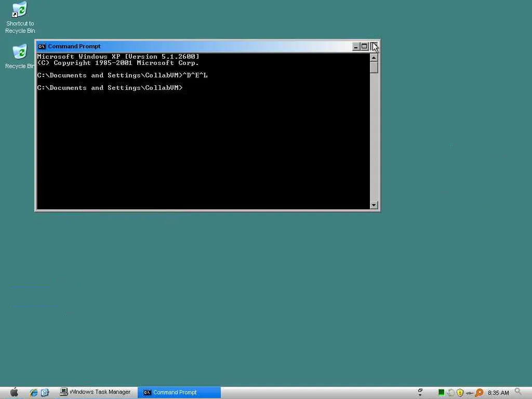Open the Shortcut to Recycle Bin desktop icon

click(20, 18)
